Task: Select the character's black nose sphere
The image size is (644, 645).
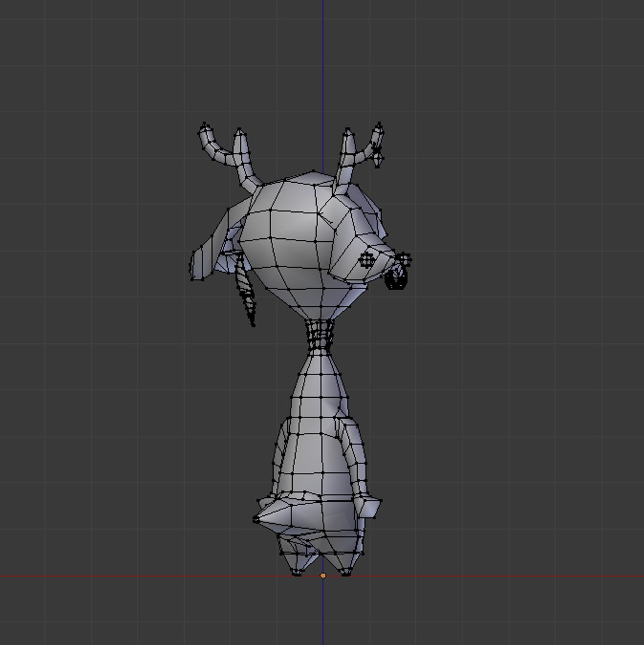Action: click(x=396, y=278)
